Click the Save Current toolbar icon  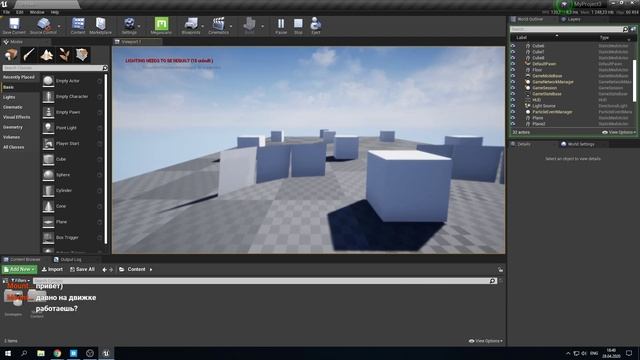[14, 26]
